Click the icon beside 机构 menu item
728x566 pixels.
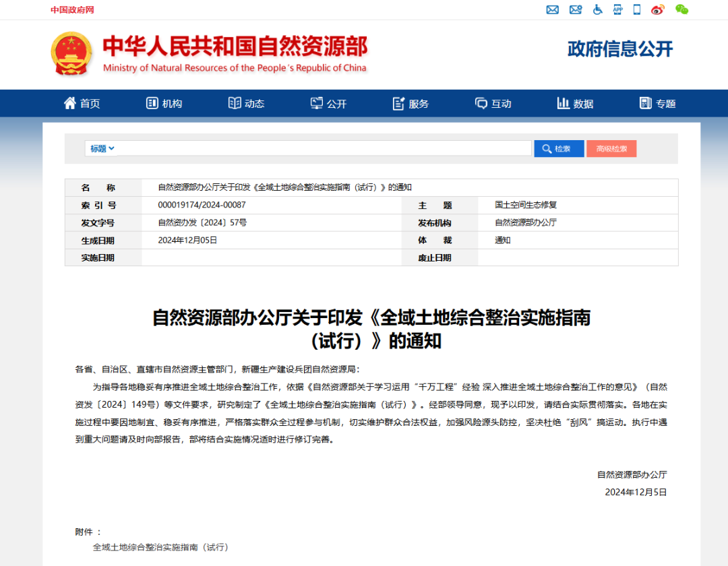pyautogui.click(x=152, y=103)
